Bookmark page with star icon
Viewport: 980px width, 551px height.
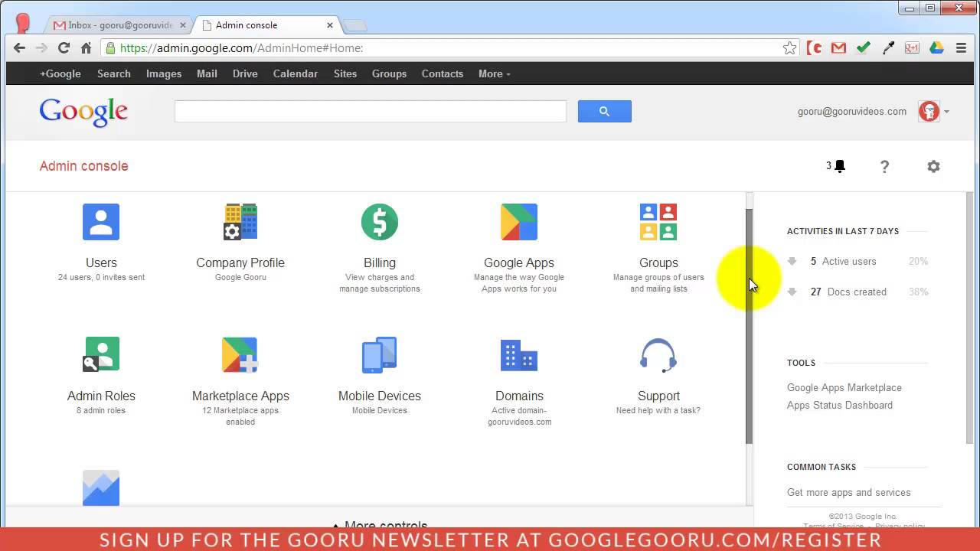click(x=789, y=48)
